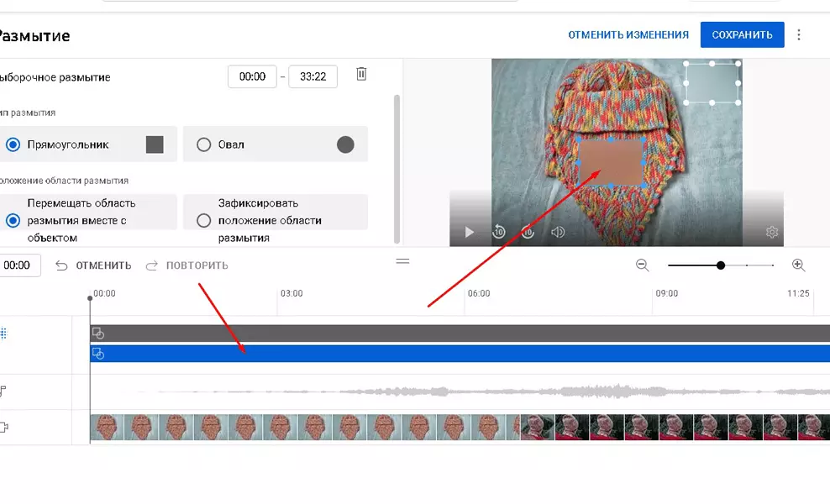The height and width of the screenshot is (504, 830).
Task: Choose Зафиксировать положение области размытия
Action: (x=276, y=220)
